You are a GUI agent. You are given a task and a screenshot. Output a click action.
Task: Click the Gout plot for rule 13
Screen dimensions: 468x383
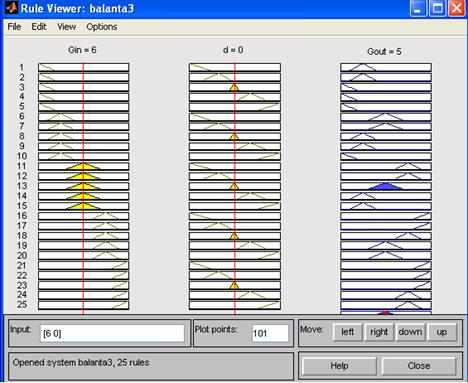(386, 186)
